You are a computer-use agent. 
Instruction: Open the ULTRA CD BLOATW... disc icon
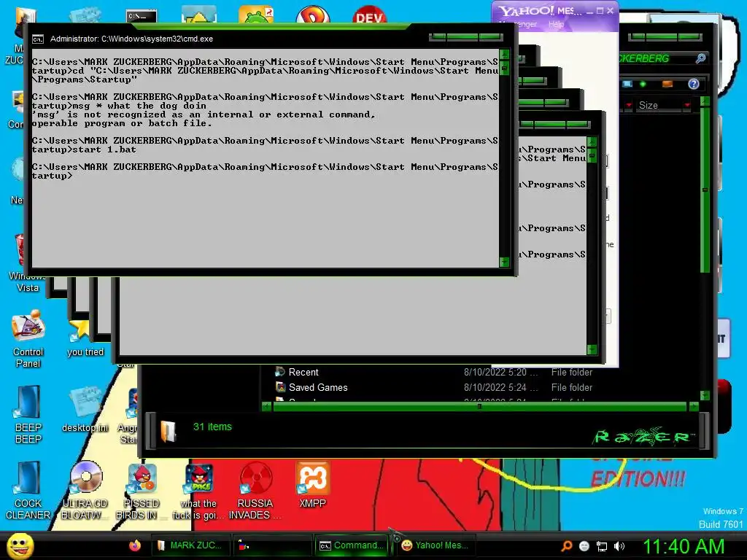[x=85, y=491]
